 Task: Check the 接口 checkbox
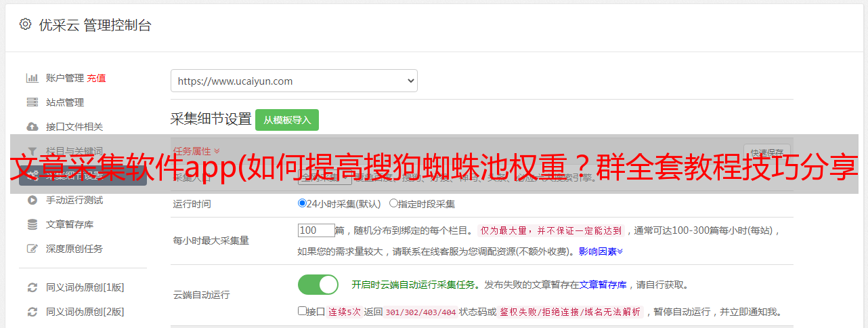[x=302, y=311]
